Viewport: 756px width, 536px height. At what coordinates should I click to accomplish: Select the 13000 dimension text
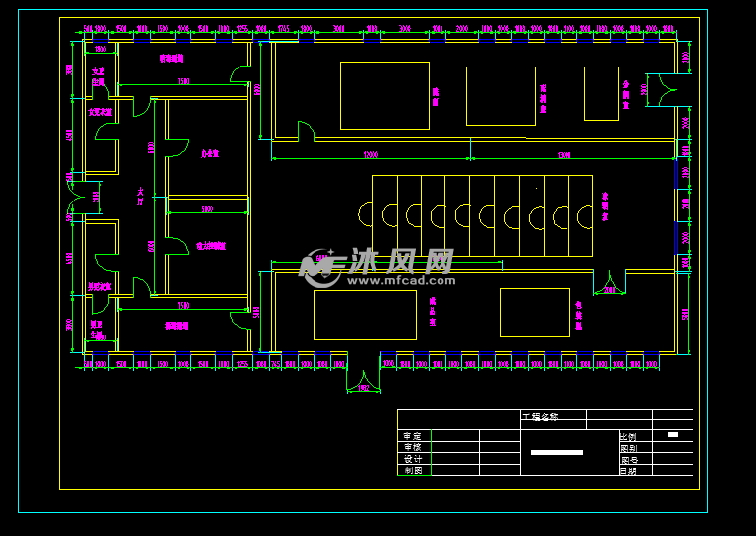pyautogui.click(x=565, y=155)
